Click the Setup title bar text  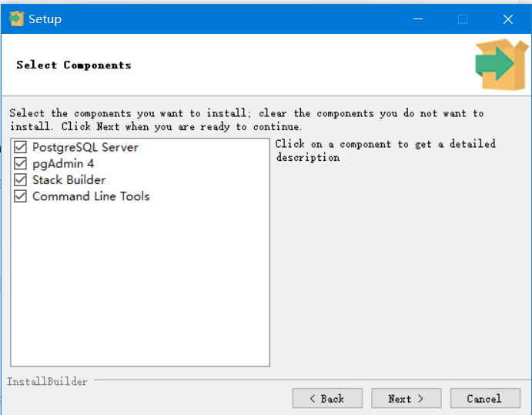click(x=45, y=19)
